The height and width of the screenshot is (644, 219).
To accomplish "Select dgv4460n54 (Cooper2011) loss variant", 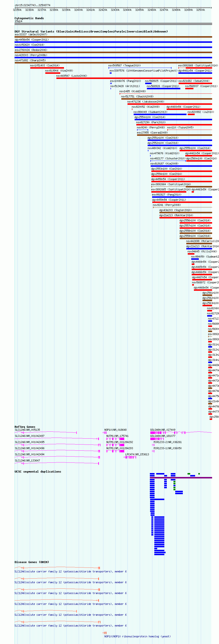I will [189, 109].
